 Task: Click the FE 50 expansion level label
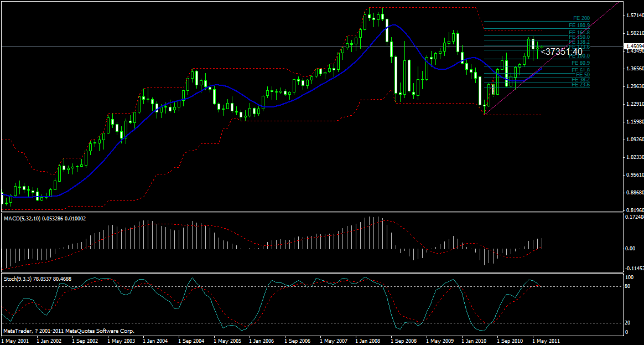coord(583,74)
